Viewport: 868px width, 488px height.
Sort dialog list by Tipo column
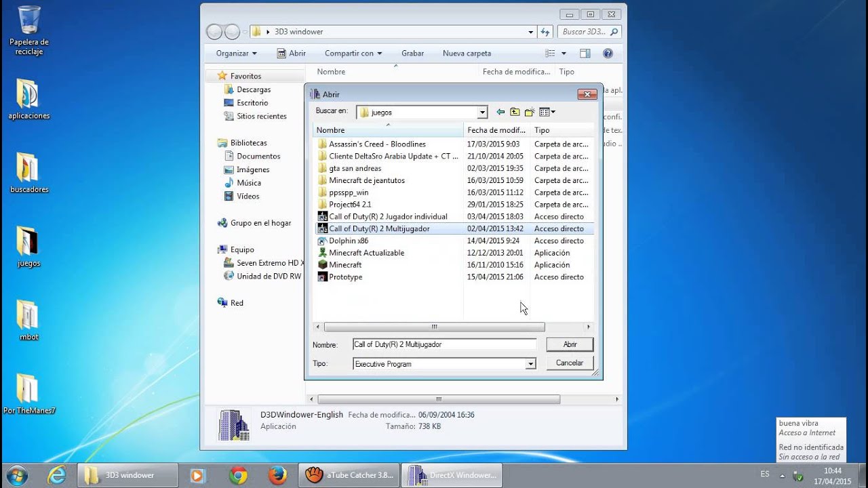pos(562,130)
